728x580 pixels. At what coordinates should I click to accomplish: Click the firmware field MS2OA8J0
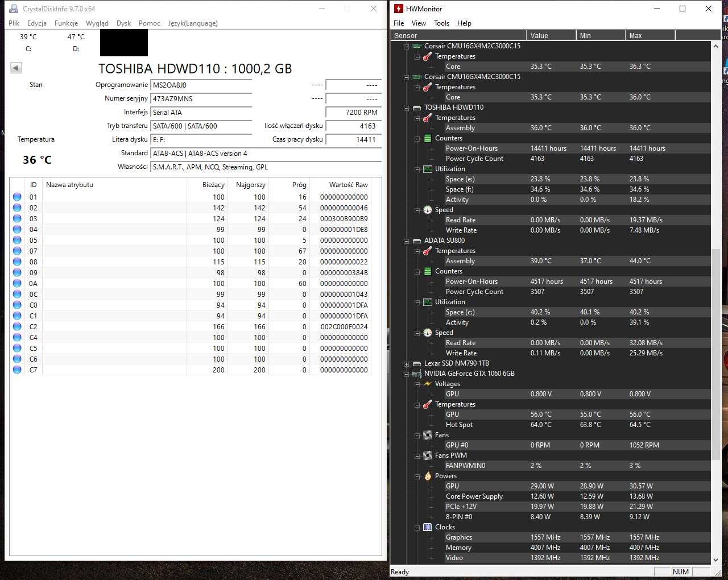tap(201, 85)
